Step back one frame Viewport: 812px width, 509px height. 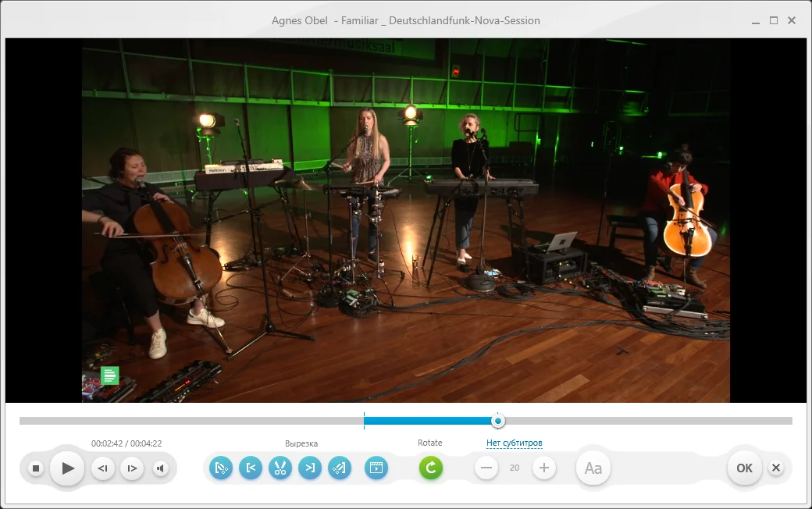point(103,468)
